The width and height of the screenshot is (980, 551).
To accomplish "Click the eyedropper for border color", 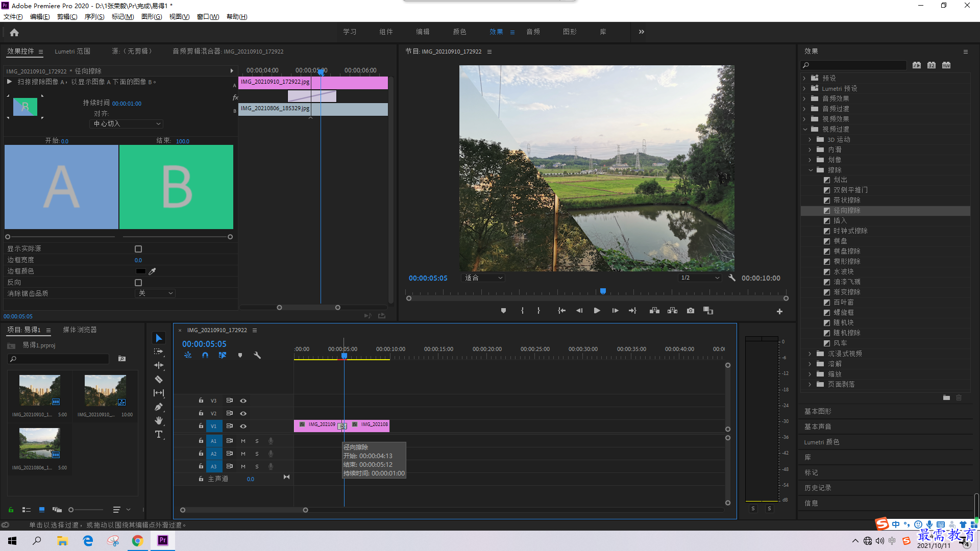I will 152,271.
